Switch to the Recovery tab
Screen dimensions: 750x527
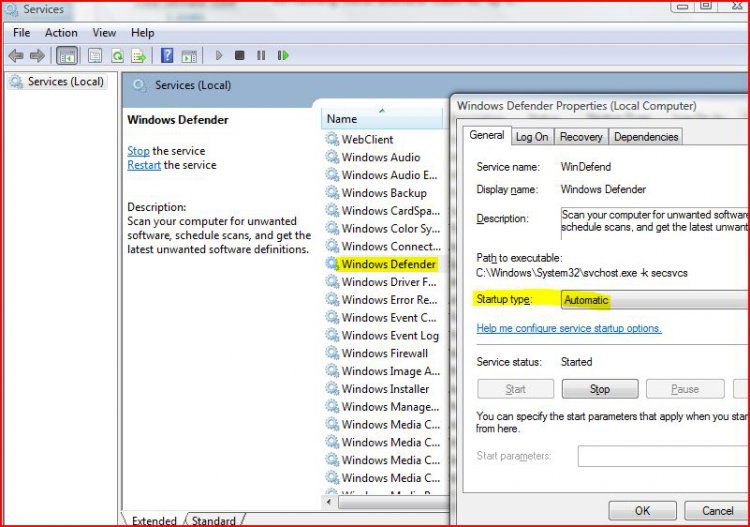click(581, 137)
